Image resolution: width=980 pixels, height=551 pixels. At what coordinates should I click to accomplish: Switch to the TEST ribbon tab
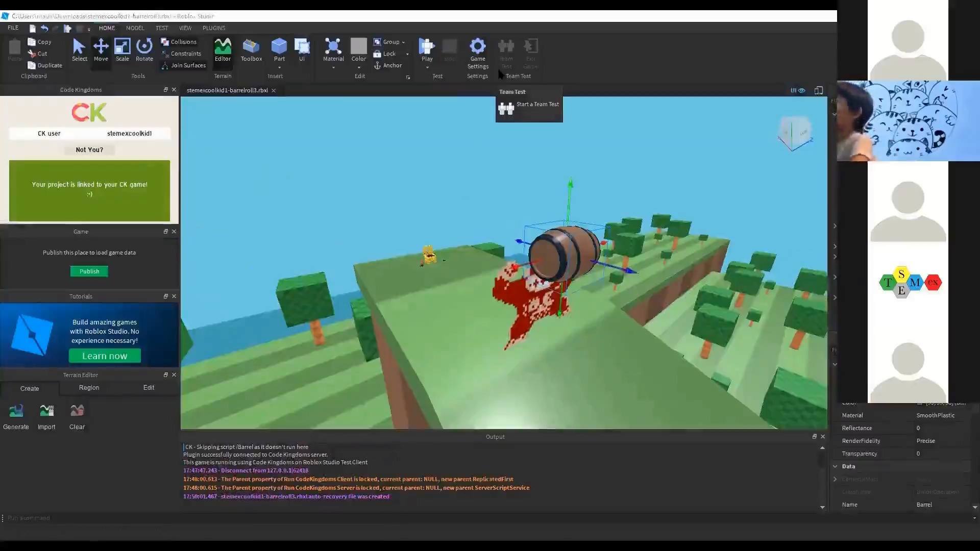[162, 28]
